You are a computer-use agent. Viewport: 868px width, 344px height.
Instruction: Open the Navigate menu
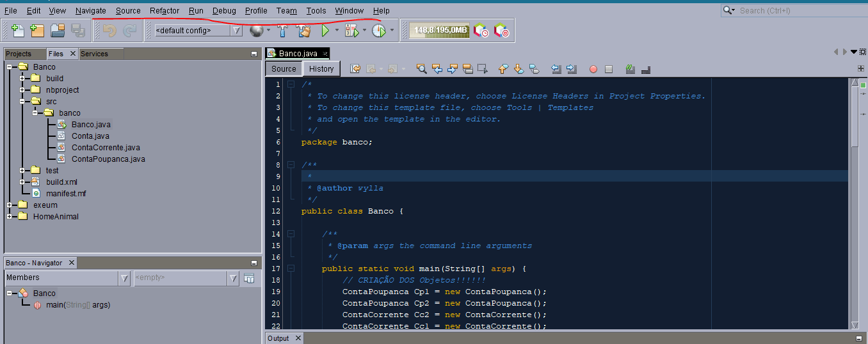[x=91, y=10]
